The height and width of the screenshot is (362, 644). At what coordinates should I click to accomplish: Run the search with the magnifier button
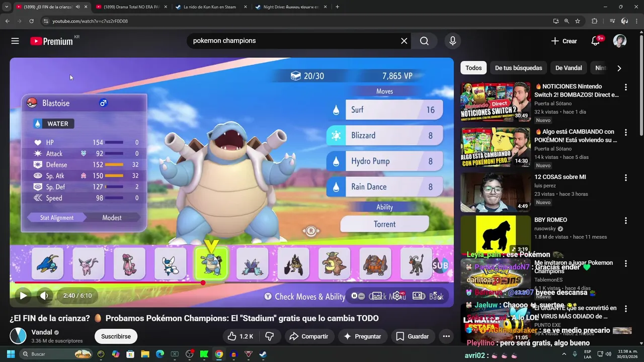[x=424, y=41]
